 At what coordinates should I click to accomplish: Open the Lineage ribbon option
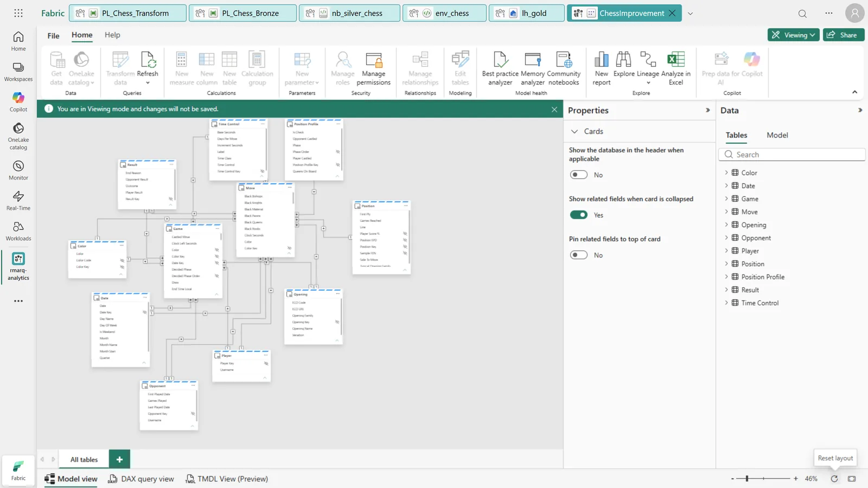[648, 68]
